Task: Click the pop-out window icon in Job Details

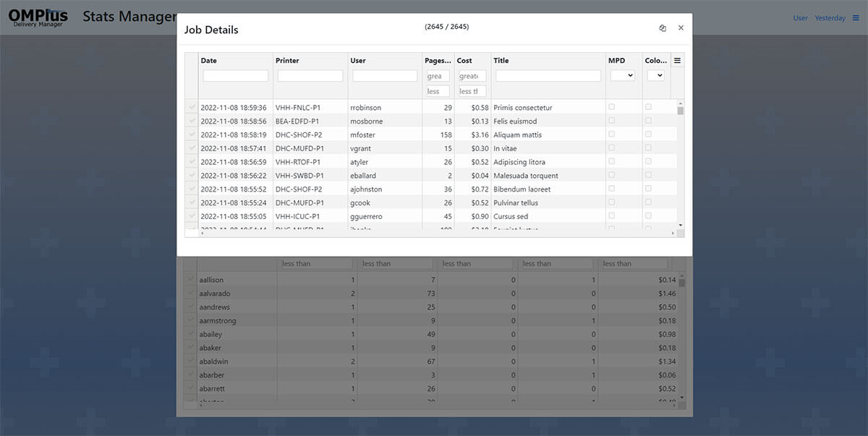Action: pos(662,28)
